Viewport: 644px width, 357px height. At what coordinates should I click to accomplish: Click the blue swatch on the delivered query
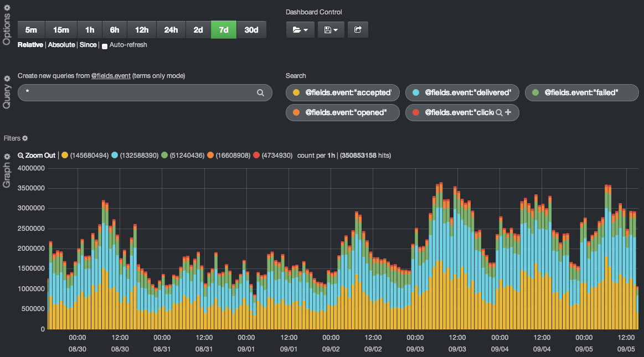click(416, 93)
